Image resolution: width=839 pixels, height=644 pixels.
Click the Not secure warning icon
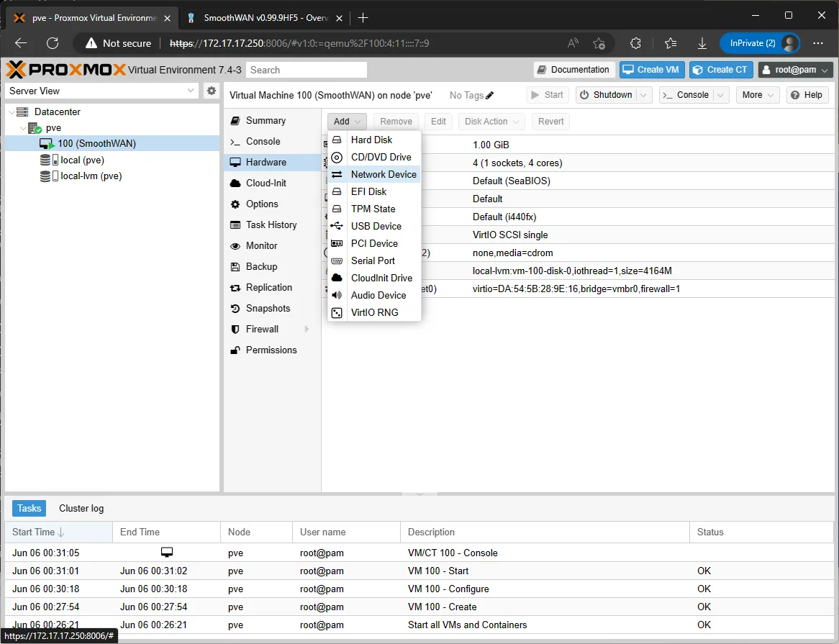(91, 43)
